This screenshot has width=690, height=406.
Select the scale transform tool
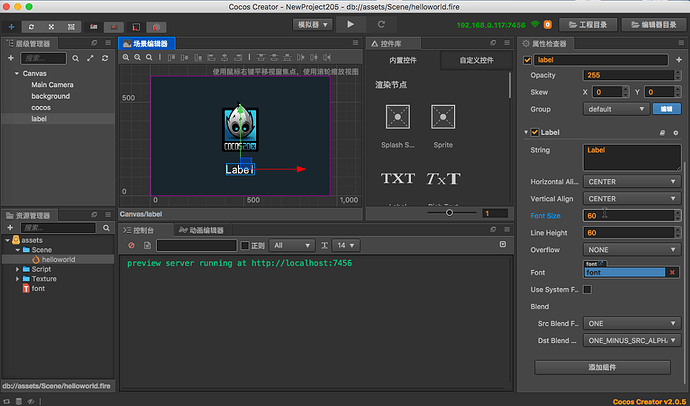coord(52,24)
